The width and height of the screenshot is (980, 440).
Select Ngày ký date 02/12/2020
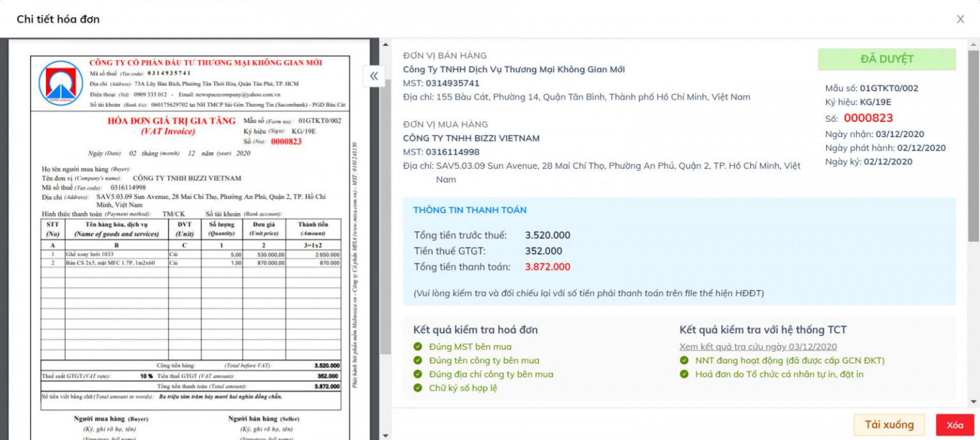888,162
